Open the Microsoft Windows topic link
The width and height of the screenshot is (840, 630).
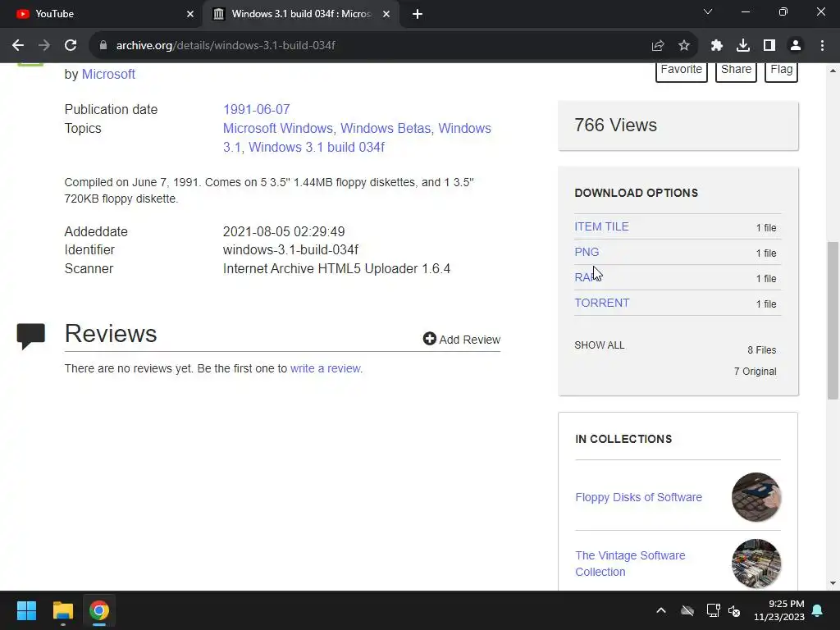coord(277,129)
